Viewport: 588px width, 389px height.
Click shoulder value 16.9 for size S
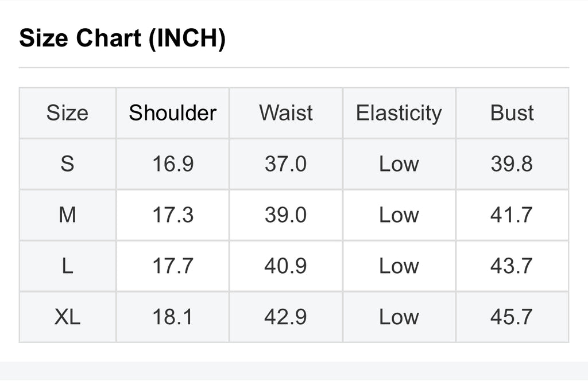(172, 164)
